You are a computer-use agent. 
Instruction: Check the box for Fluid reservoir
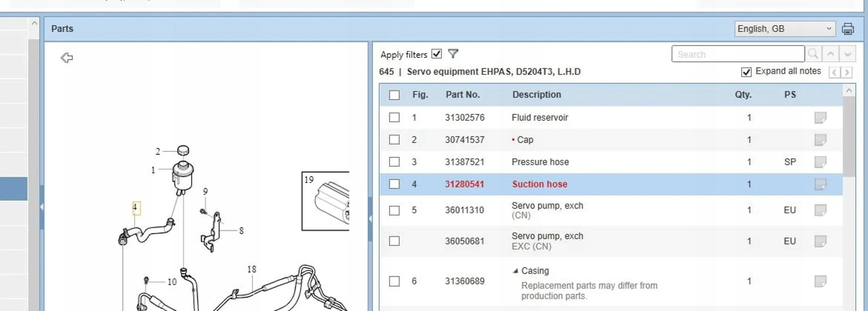[x=394, y=118]
